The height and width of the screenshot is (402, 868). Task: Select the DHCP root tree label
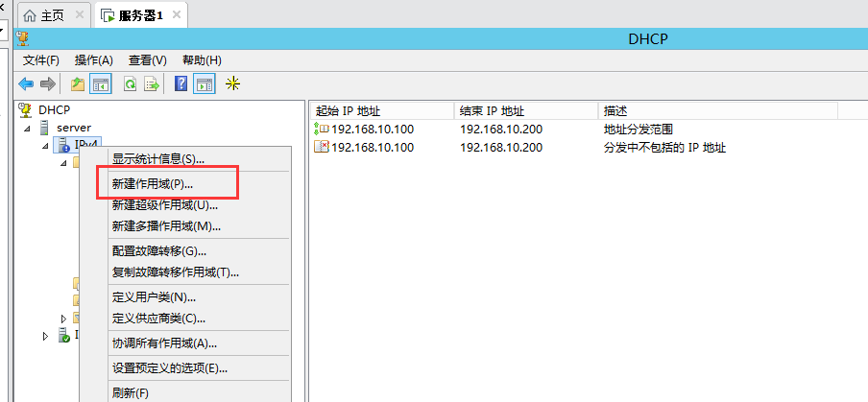(x=54, y=110)
